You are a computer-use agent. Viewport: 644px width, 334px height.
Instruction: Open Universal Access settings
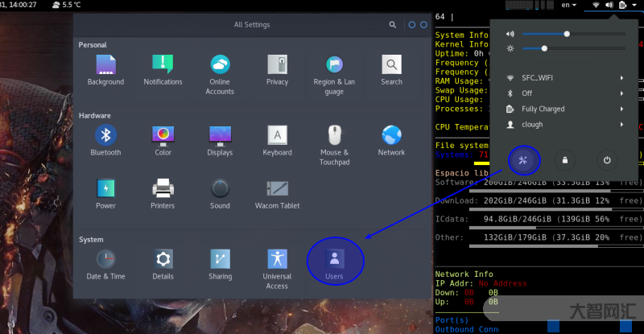coord(277,267)
